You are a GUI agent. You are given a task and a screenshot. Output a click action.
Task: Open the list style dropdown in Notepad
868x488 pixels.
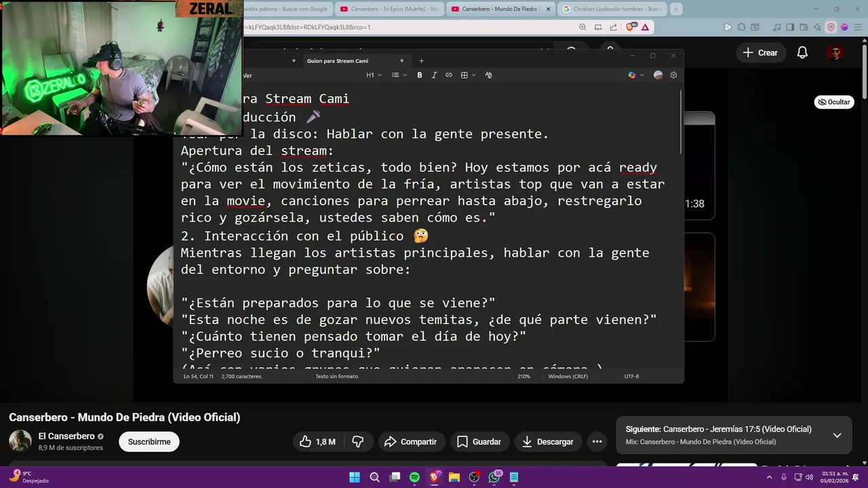click(399, 75)
